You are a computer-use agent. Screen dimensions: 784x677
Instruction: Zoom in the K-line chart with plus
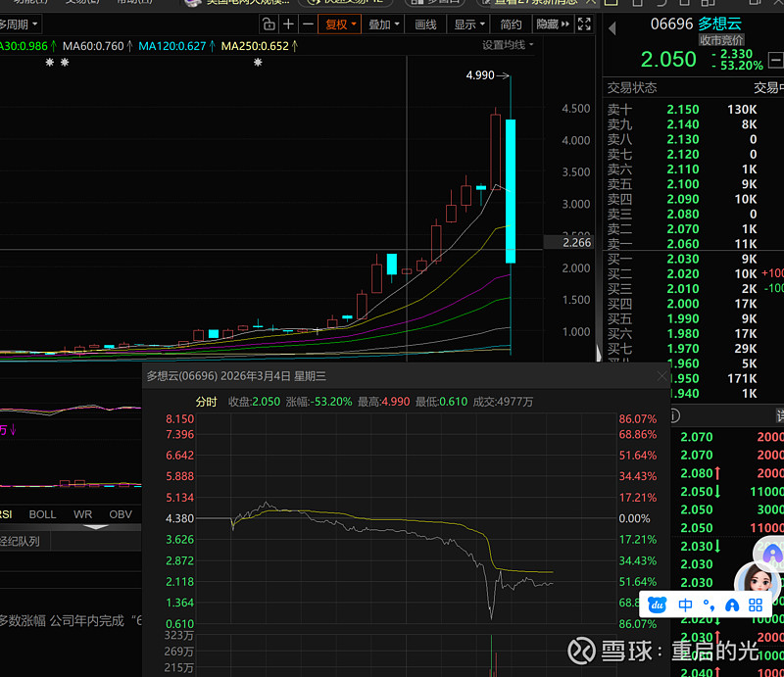pos(288,24)
